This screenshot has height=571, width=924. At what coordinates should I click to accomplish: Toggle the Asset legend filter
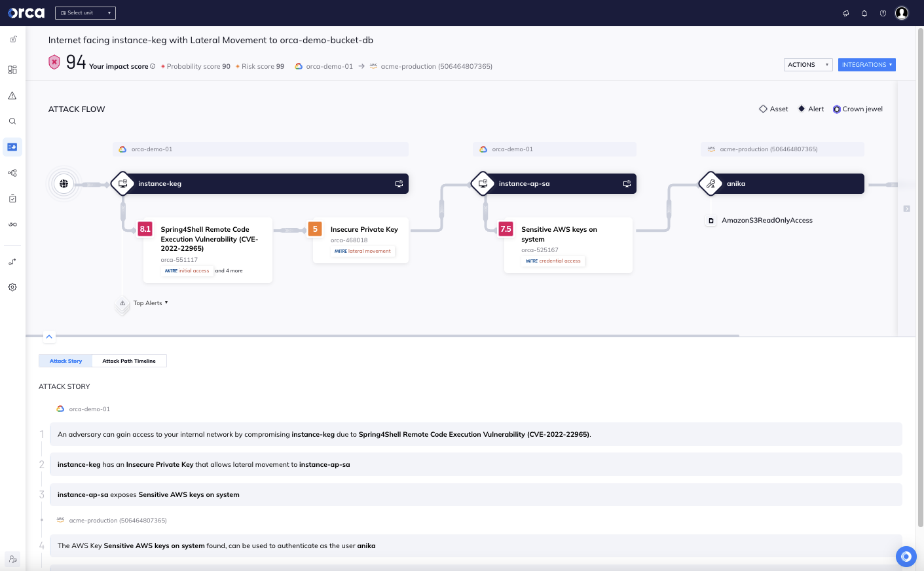[x=773, y=109]
